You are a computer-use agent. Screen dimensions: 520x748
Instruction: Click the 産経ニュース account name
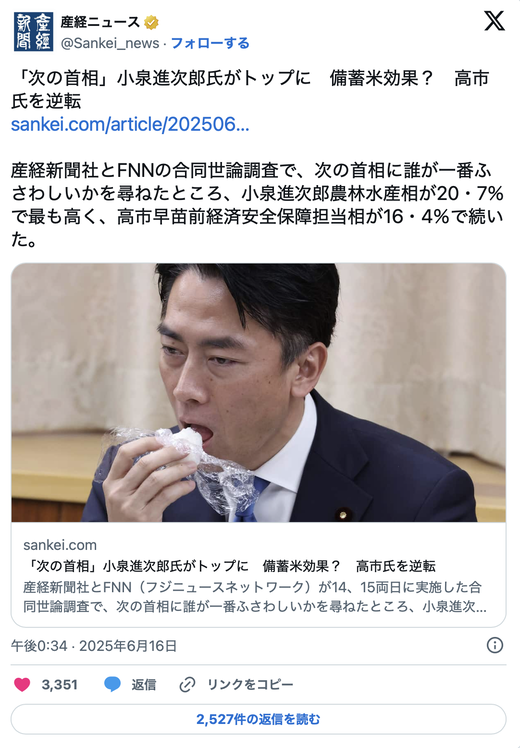(100, 22)
